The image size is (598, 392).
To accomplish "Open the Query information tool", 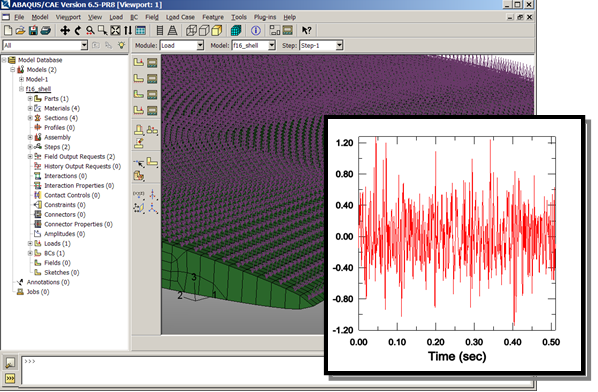I will pyautogui.click(x=256, y=30).
